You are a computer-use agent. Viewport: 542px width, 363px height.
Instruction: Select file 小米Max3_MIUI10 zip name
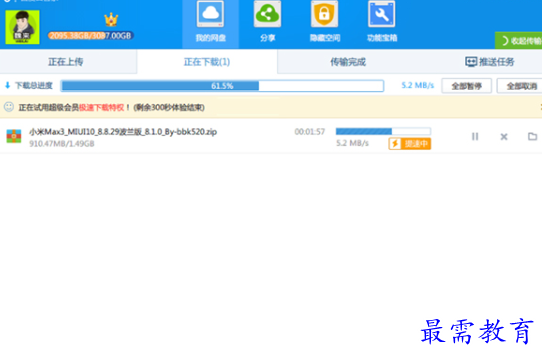coord(123,132)
